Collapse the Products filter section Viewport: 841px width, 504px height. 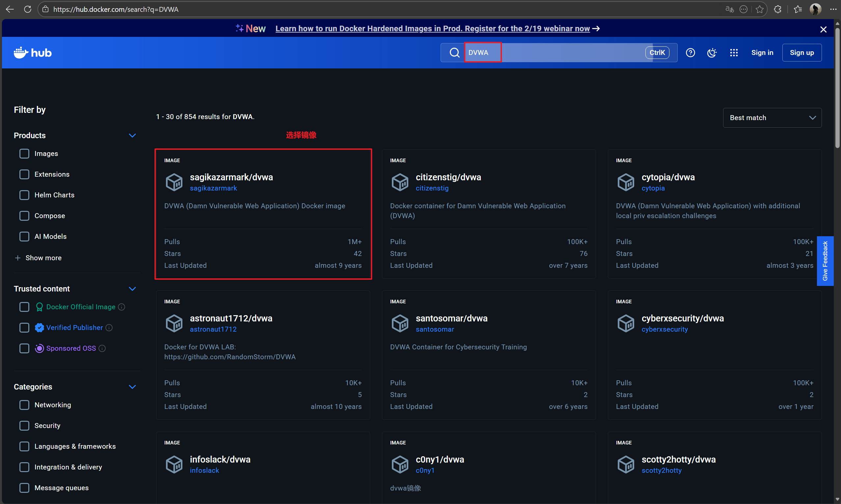click(132, 136)
